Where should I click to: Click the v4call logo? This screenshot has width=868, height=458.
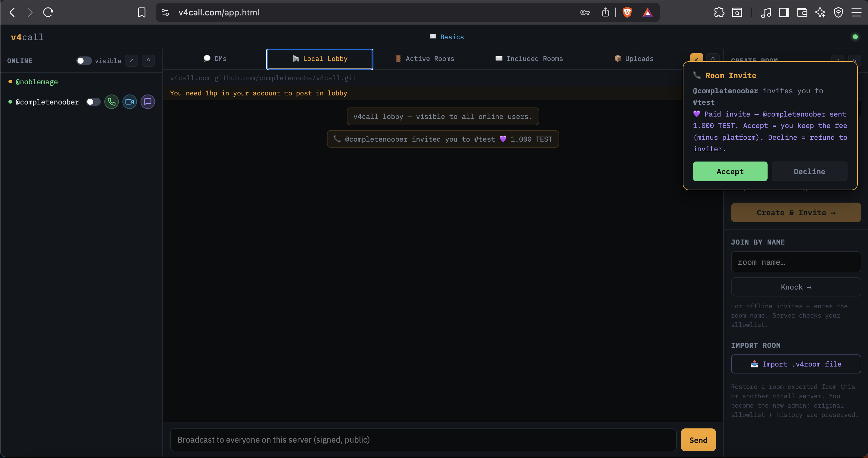(27, 37)
